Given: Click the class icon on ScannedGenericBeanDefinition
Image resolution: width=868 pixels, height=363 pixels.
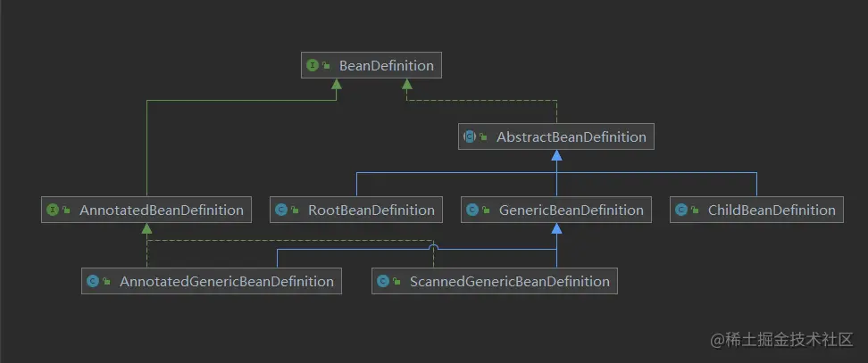Looking at the screenshot, I should 382,281.
